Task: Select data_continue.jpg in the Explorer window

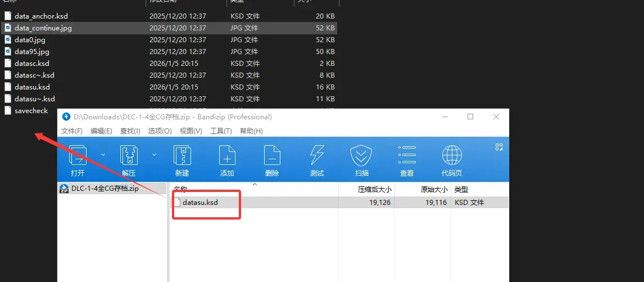Action: click(x=43, y=28)
